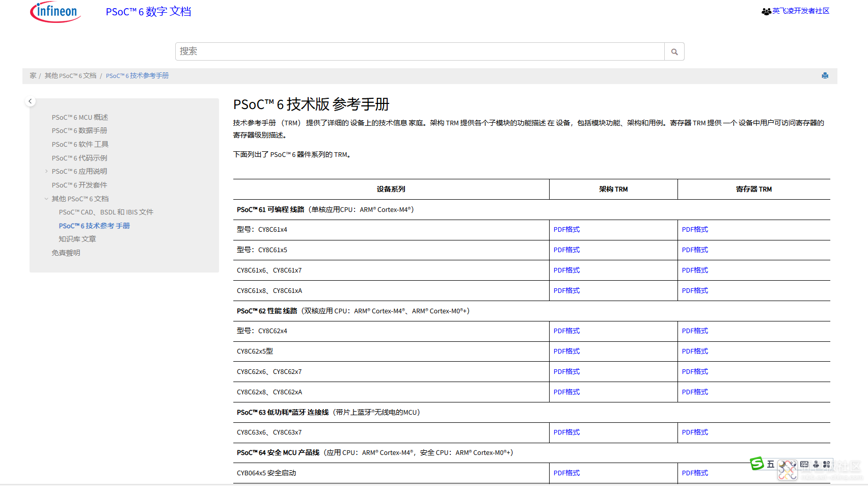The width and height of the screenshot is (868, 486).
Task: Click the PSoC 61 可编程 线路 section row
Action: 532,209
